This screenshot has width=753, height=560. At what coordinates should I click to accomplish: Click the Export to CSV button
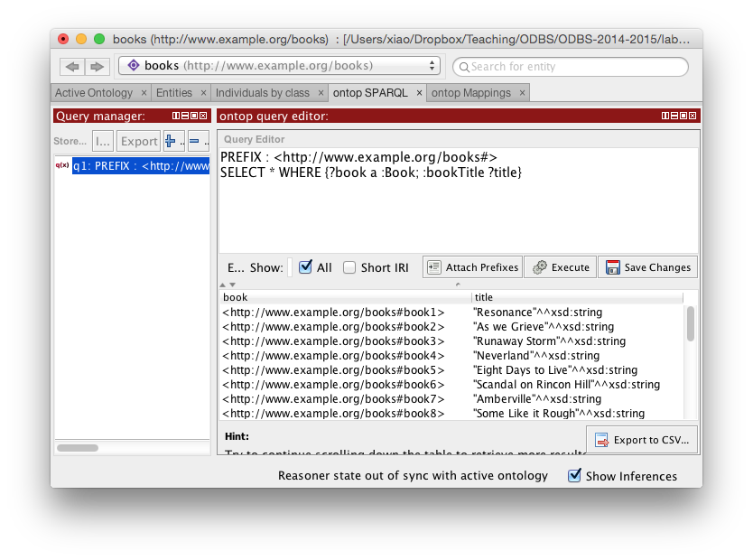(x=642, y=440)
